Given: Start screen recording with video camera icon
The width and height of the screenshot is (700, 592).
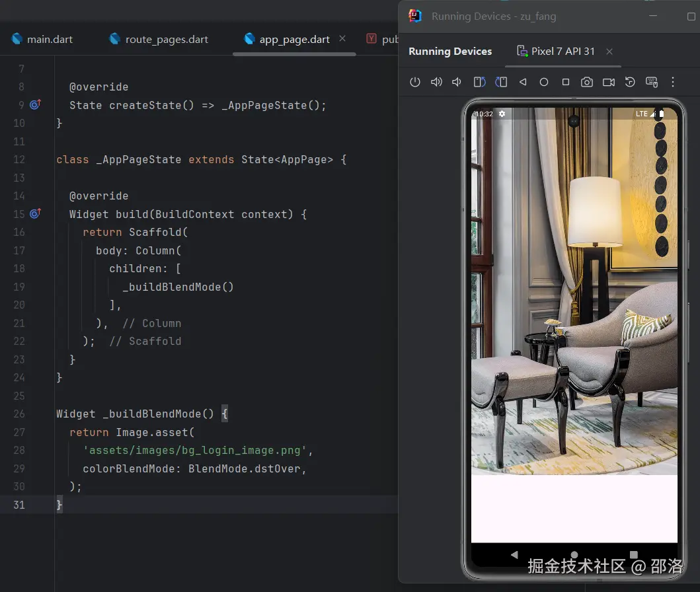Looking at the screenshot, I should 609,82.
